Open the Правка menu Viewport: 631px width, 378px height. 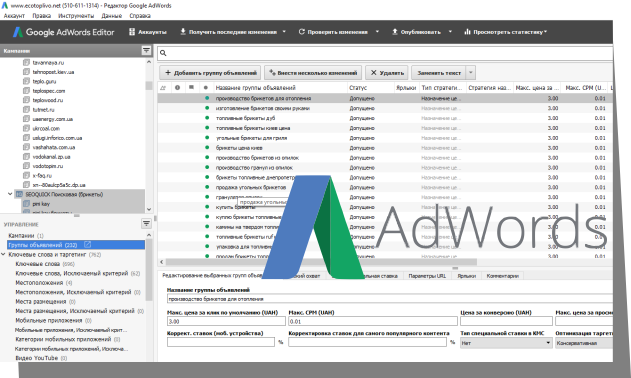point(41,16)
